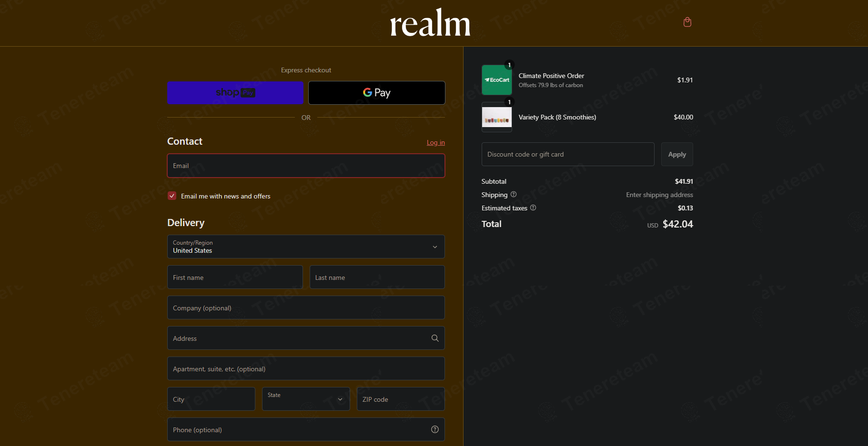Click the Delivery section heading
This screenshot has height=446, width=868.
(x=186, y=223)
